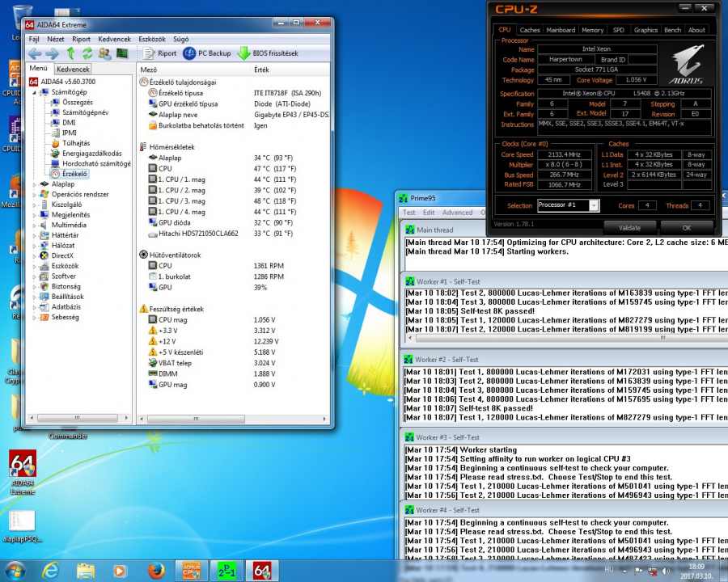The width and height of the screenshot is (728, 582).
Task: Click the Refresh icon in AIDA64 toolbar
Action: pos(87,53)
